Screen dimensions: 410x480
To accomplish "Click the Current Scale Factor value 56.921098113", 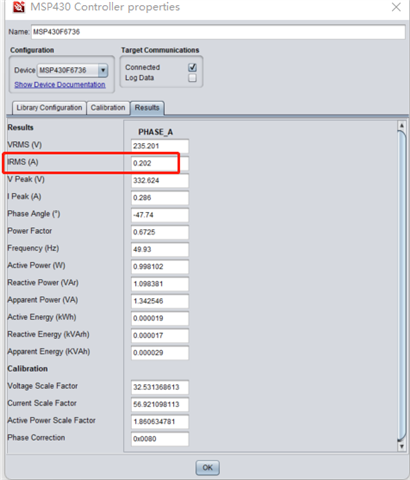I will pos(160,405).
